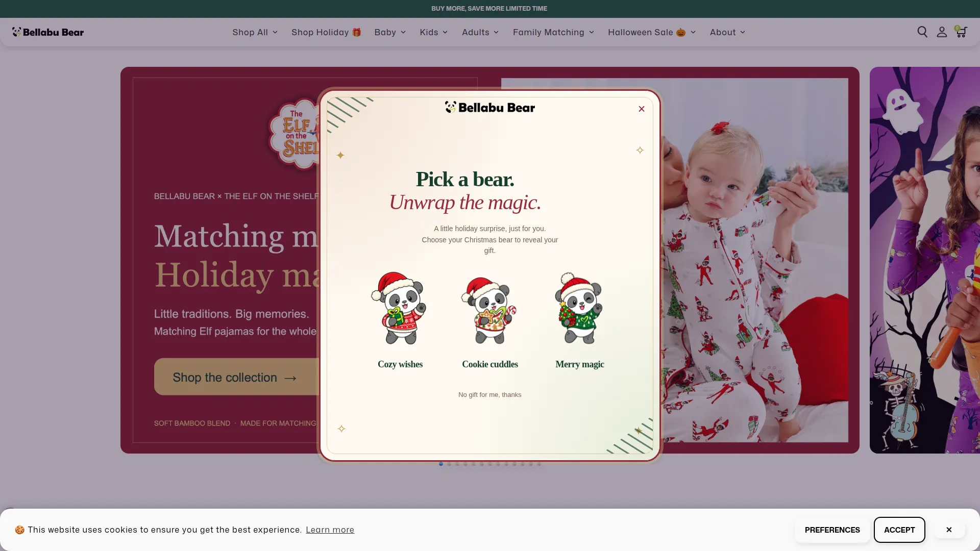Expand the Adults menu dropdown

(x=480, y=32)
